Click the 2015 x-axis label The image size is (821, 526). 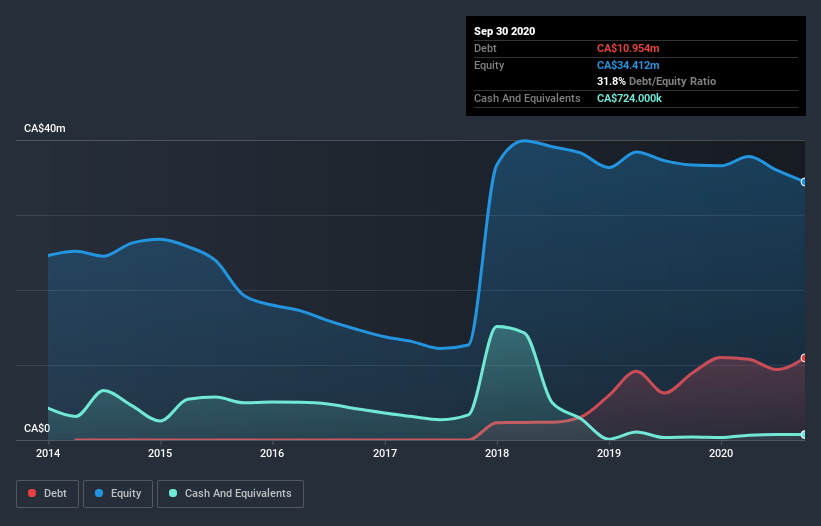click(x=160, y=453)
